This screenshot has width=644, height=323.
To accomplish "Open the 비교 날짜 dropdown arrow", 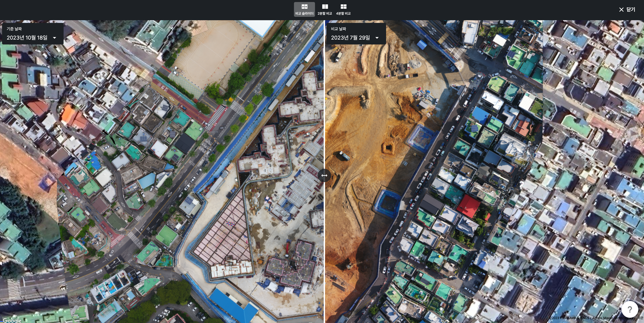I will (x=377, y=38).
